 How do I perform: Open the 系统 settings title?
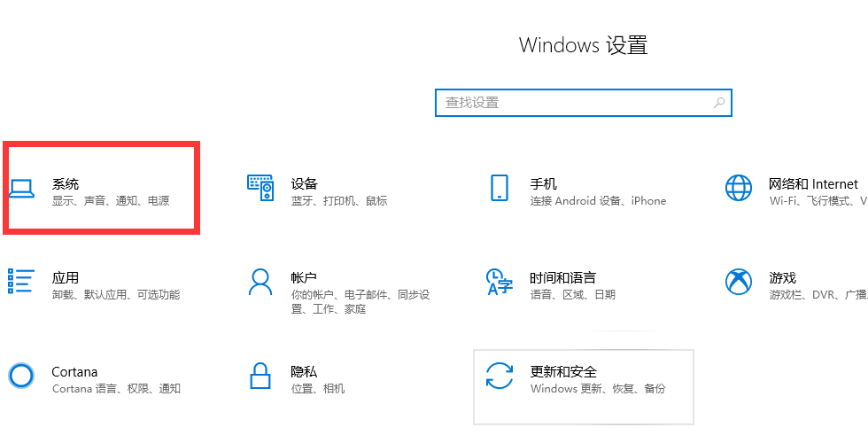click(x=66, y=183)
